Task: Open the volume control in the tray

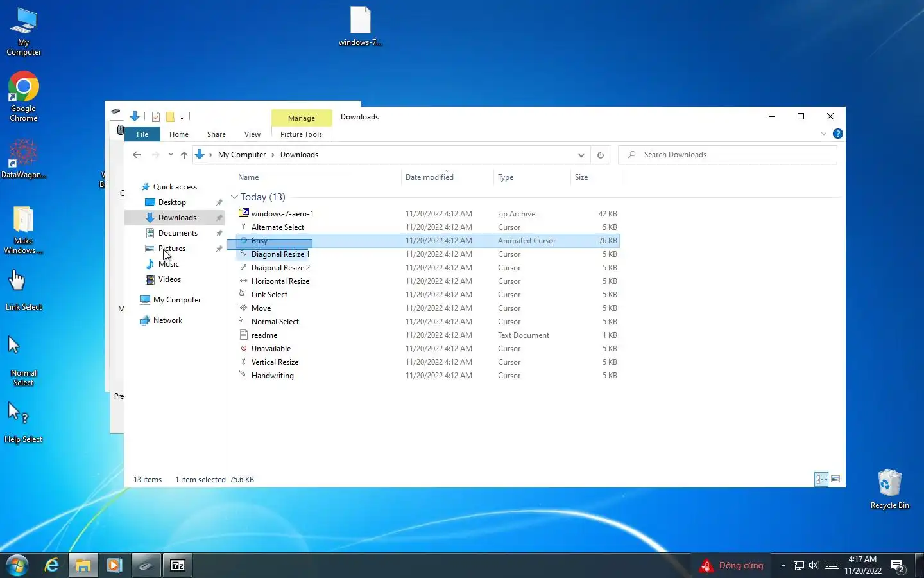Action: click(x=814, y=565)
